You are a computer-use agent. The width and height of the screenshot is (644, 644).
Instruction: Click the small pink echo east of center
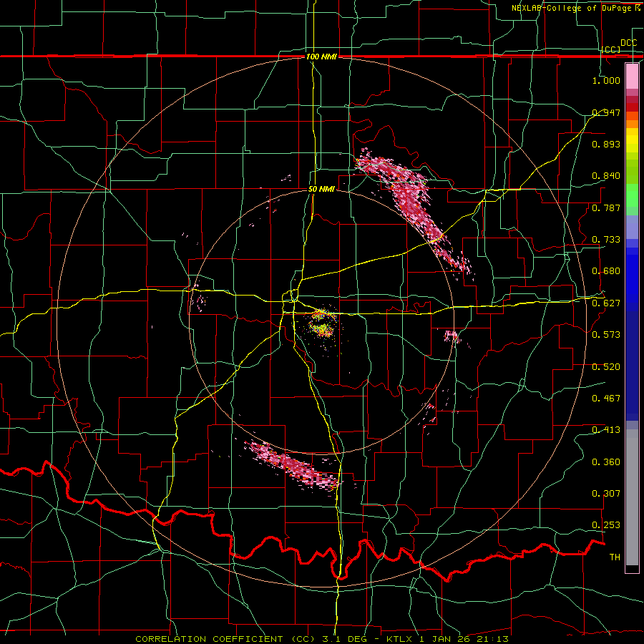(x=452, y=336)
